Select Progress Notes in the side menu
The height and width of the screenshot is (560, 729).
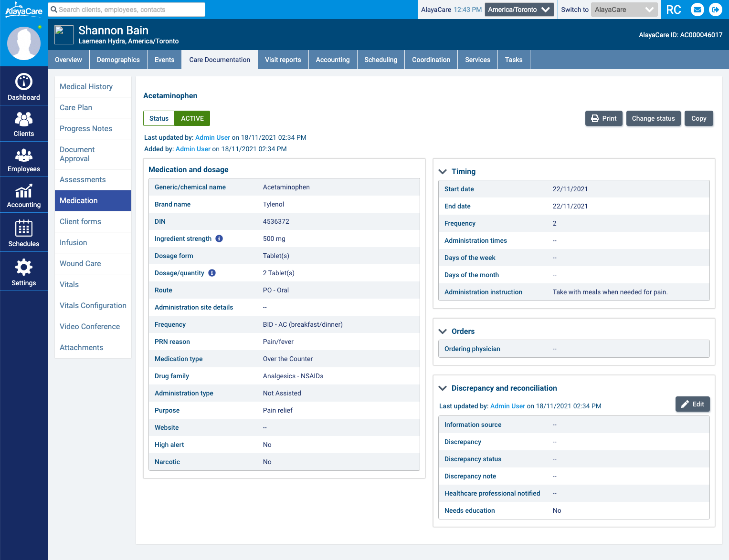tap(86, 129)
